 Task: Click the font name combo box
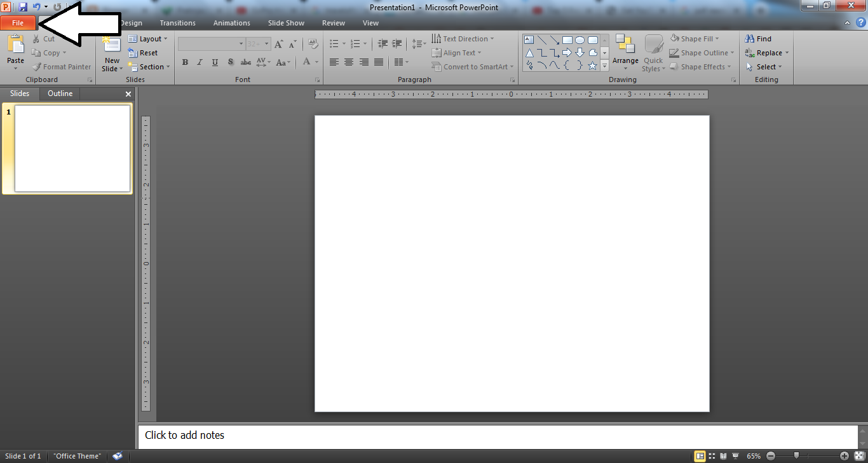[212, 44]
